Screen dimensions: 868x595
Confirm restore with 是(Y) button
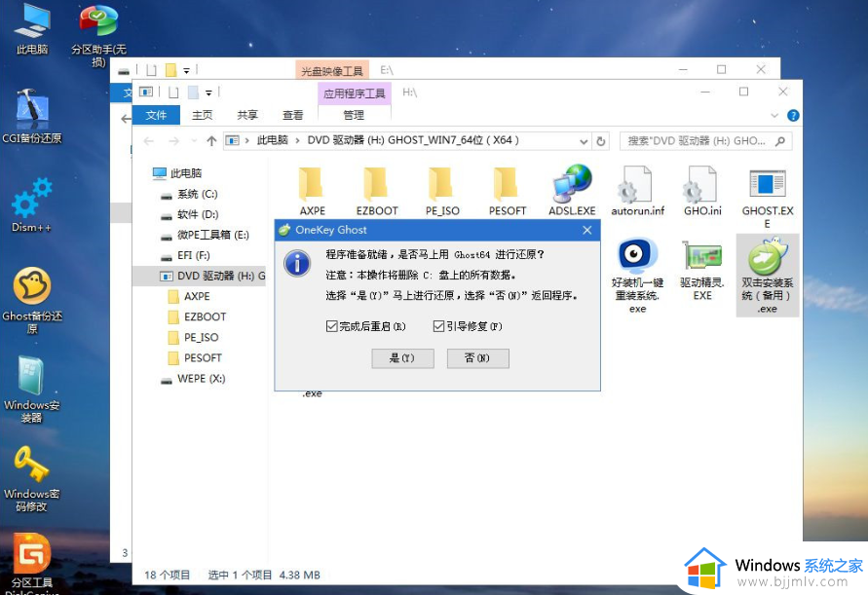[402, 358]
